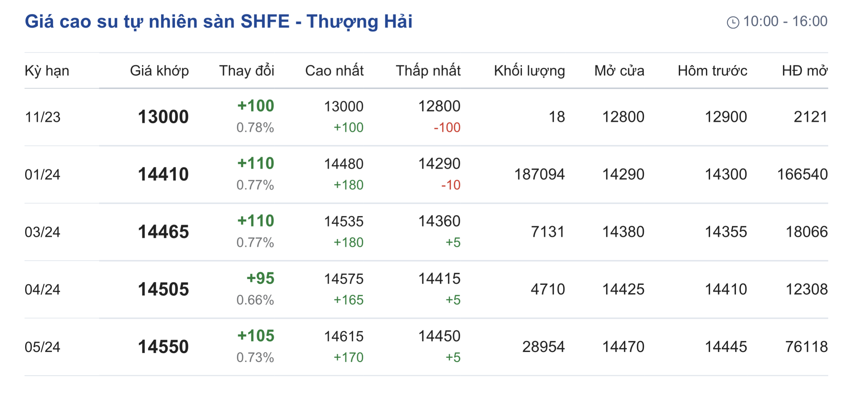This screenshot has width=868, height=401.
Task: Click the clock icon beside trading hours
Action: (733, 23)
